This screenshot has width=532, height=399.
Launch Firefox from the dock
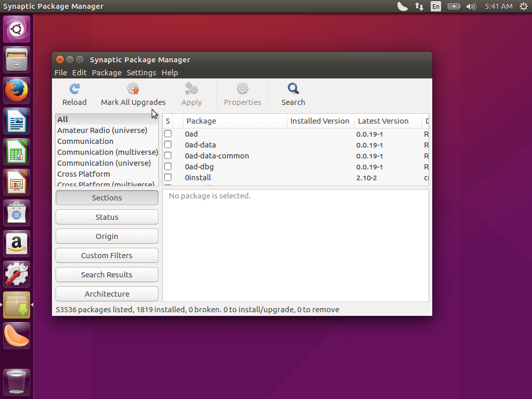(x=16, y=90)
